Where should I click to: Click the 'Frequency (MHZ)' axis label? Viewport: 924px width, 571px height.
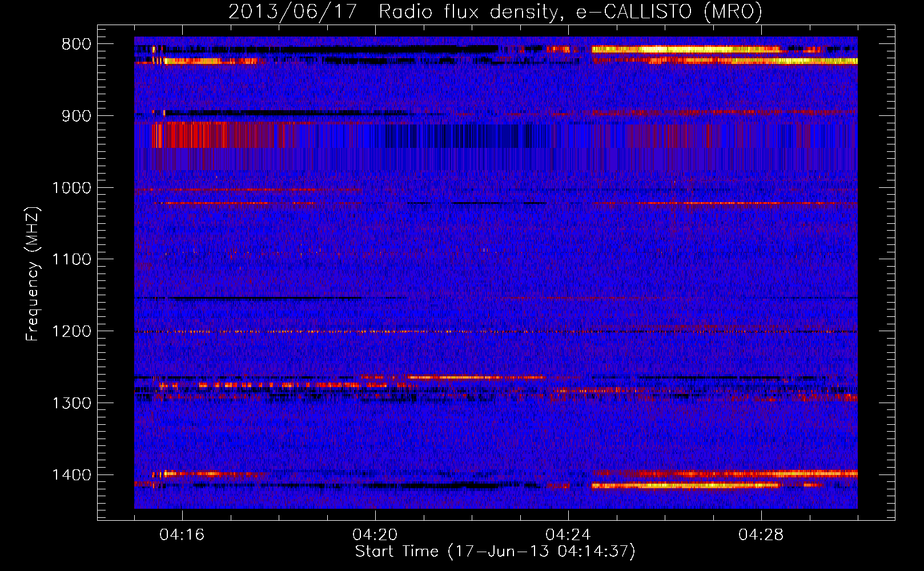[33, 274]
